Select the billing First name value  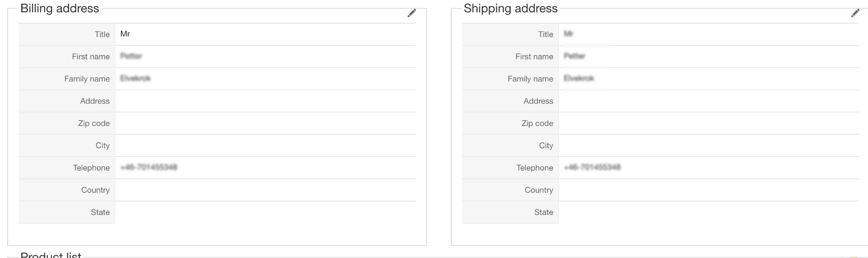click(131, 56)
